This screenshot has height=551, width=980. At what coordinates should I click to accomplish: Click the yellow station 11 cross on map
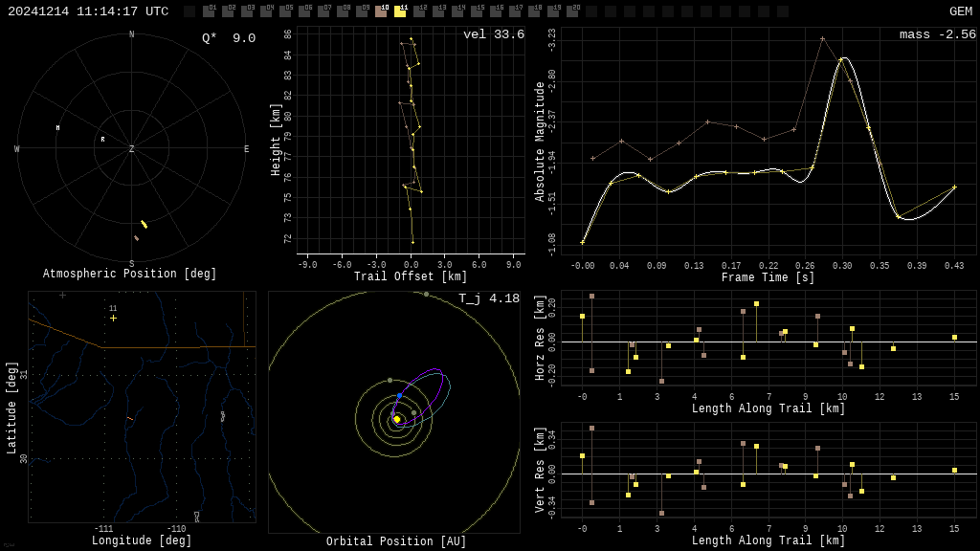pyautogui.click(x=113, y=318)
